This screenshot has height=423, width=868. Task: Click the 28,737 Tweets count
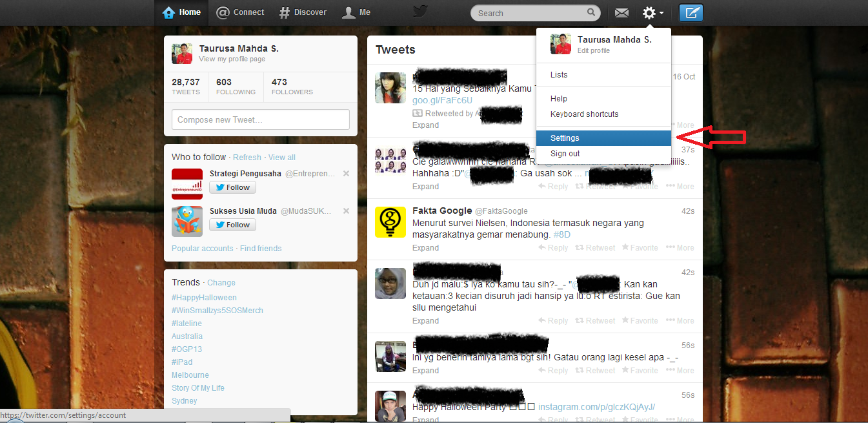pos(185,87)
